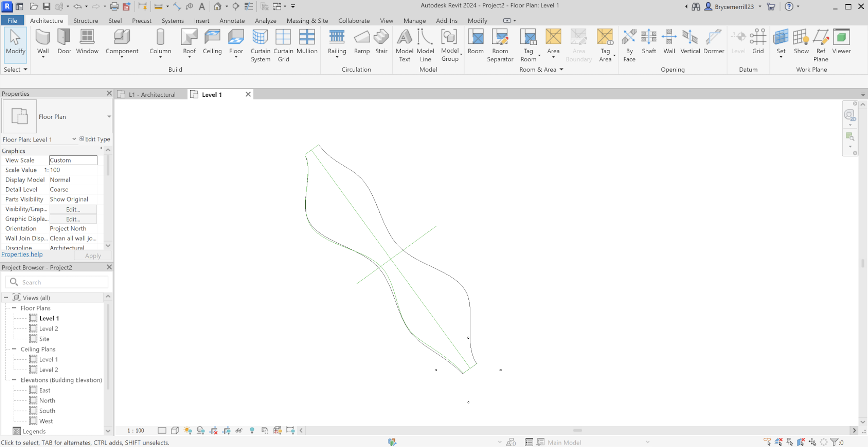868x447 pixels.
Task: Open the Properties help link
Action: coord(22,254)
